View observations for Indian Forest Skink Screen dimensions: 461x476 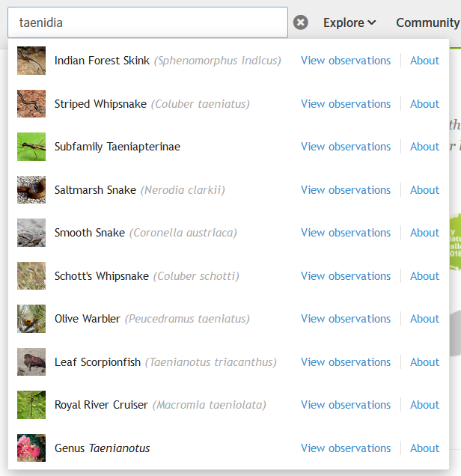[x=346, y=61]
